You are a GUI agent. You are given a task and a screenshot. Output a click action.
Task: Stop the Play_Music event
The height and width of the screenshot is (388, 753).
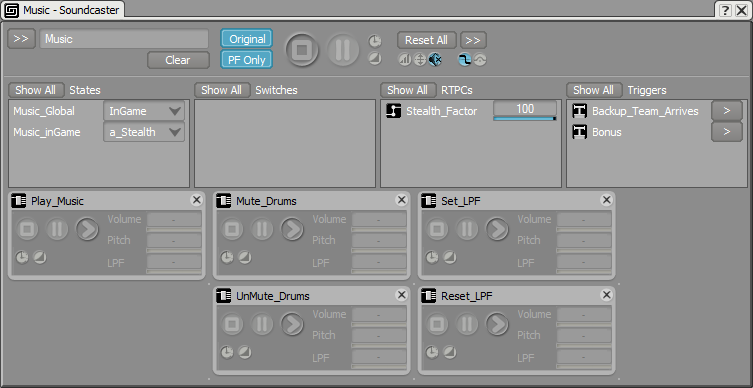coord(27,230)
